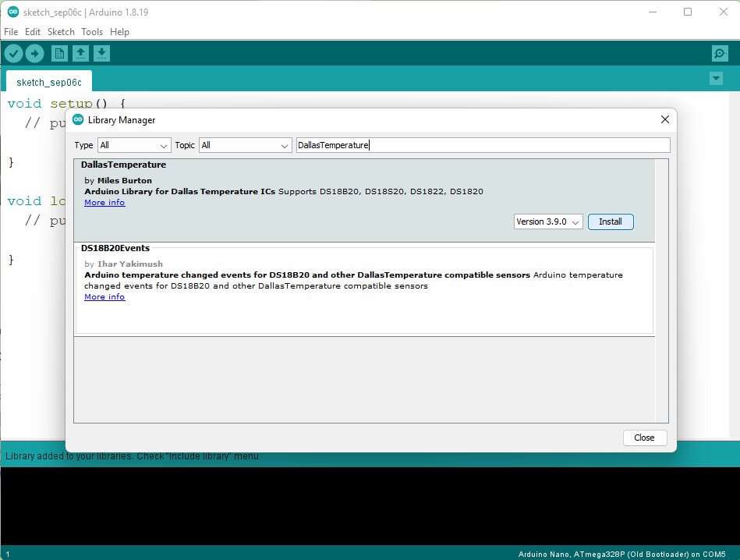Click the Library Manager dialog logo icon
The height and width of the screenshot is (560, 740).
pos(78,119)
